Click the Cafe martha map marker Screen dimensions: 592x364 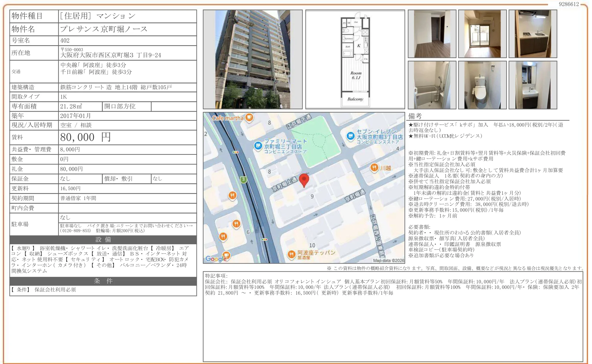249,117
